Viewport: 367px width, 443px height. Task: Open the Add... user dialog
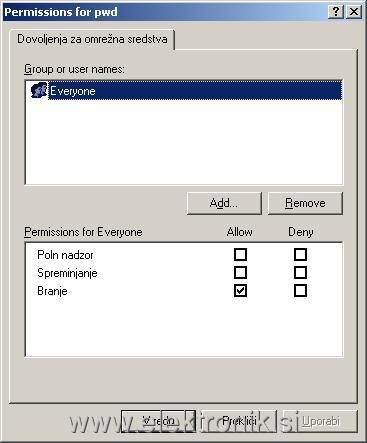point(224,203)
